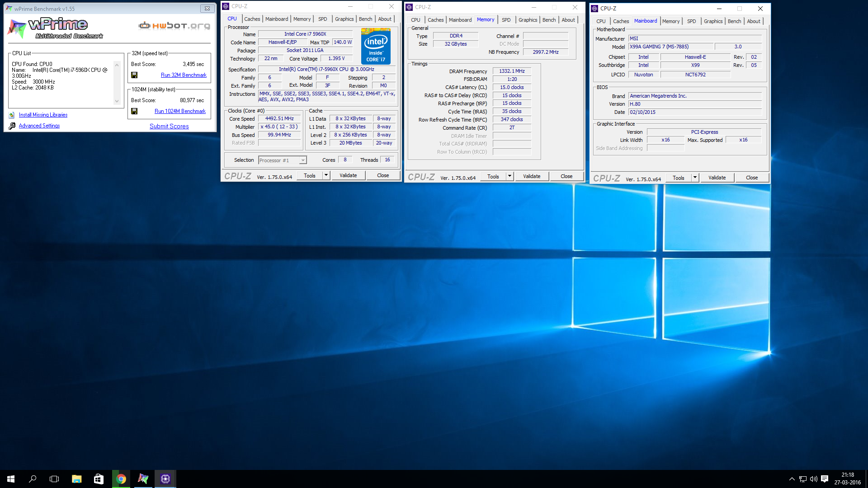Click the CPU-Z Memory window title icon

[409, 7]
